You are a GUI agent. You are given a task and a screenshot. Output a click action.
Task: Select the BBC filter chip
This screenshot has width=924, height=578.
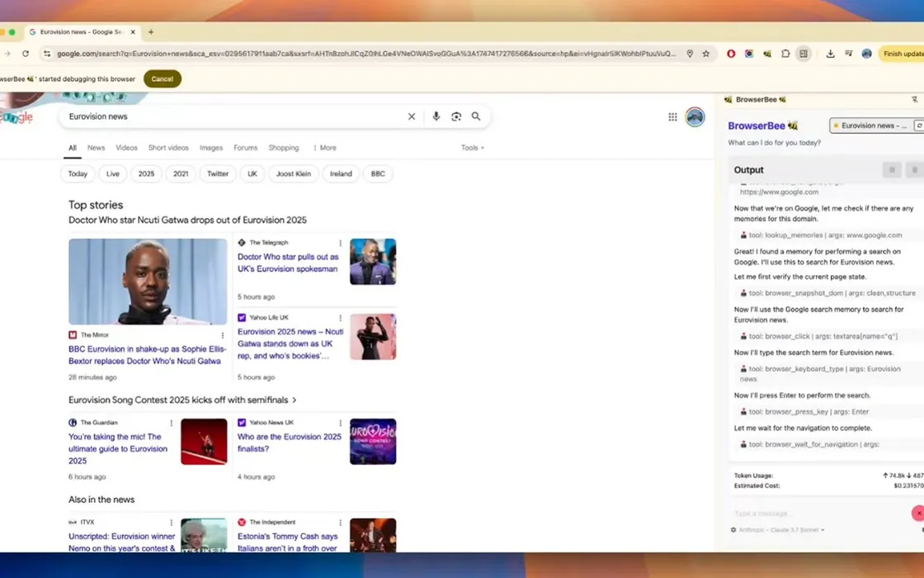coord(378,174)
